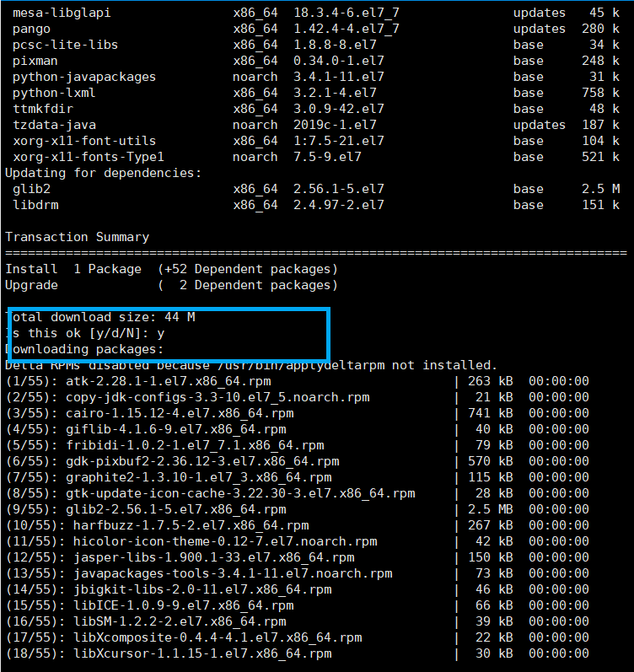This screenshot has height=672, width=634.
Task: Click the 'Updating for dependencies:' line
Action: pyautogui.click(x=104, y=173)
